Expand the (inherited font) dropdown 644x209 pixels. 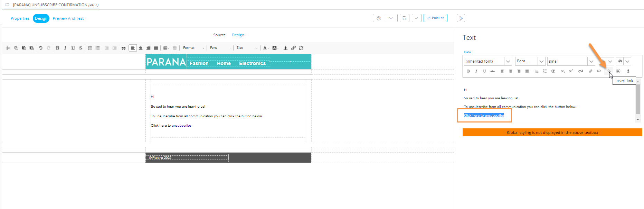coord(508,61)
